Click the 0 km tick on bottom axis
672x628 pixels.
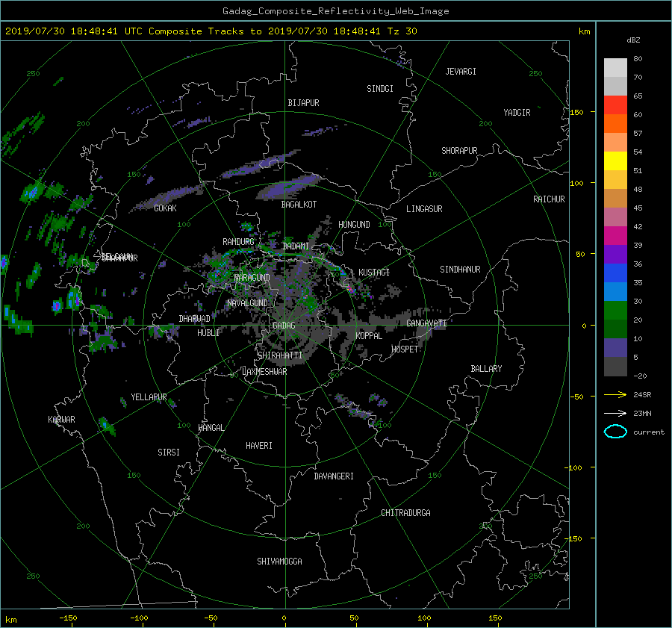[x=284, y=618]
